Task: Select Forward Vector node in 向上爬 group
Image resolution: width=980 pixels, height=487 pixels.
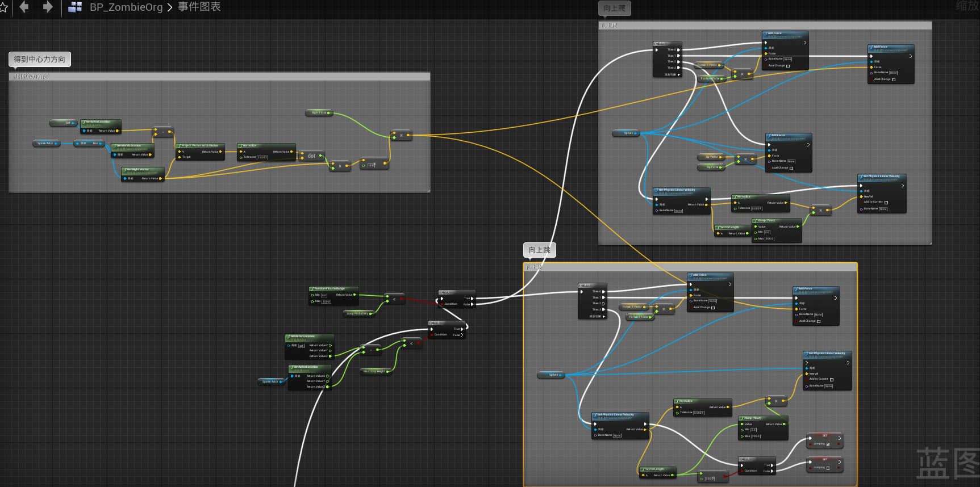Action: coord(708,65)
